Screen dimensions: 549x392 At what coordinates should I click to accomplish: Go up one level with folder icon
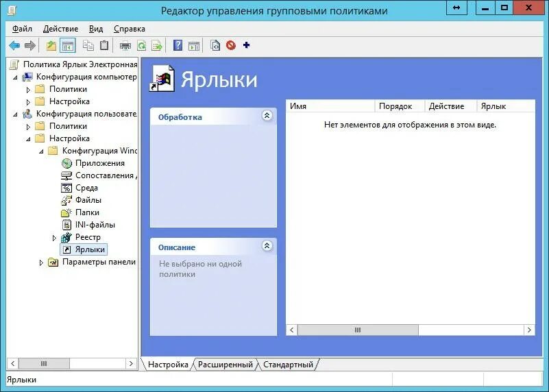51,45
